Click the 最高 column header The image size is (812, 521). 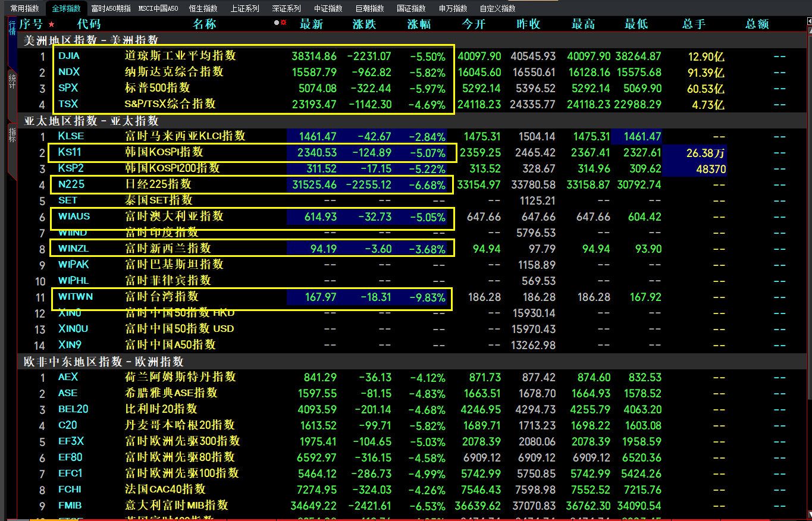point(583,24)
